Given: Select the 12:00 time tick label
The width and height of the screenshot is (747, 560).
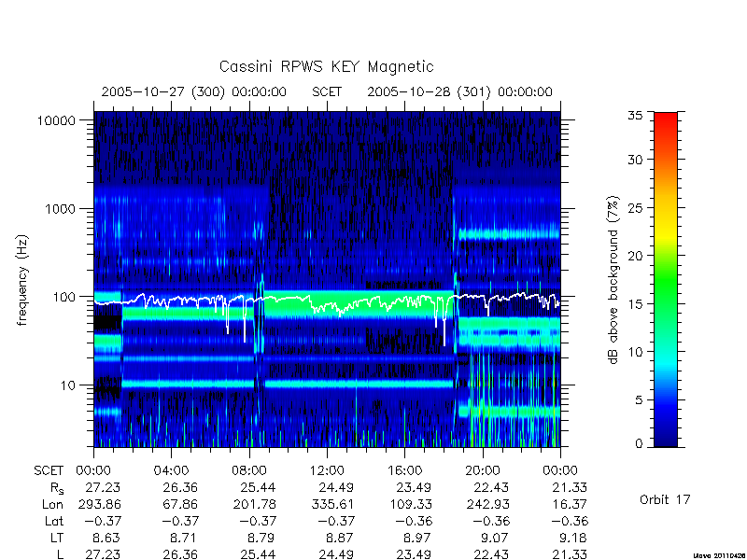Looking at the screenshot, I should pyautogui.click(x=327, y=471).
